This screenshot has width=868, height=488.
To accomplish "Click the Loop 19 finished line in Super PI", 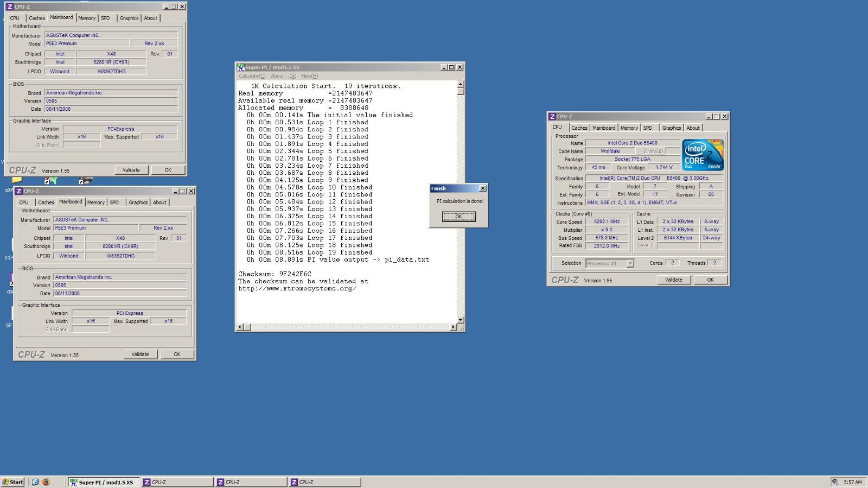I will click(309, 252).
